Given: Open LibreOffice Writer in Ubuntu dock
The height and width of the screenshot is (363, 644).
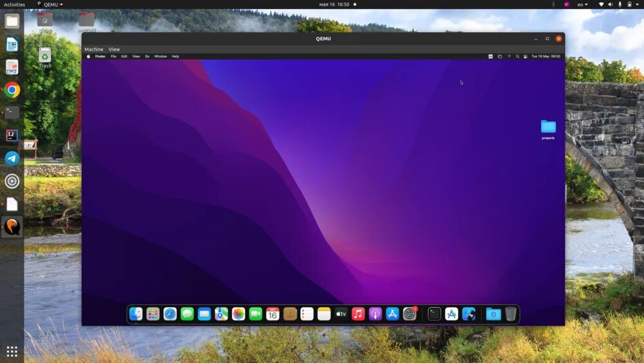Looking at the screenshot, I should tap(12, 44).
